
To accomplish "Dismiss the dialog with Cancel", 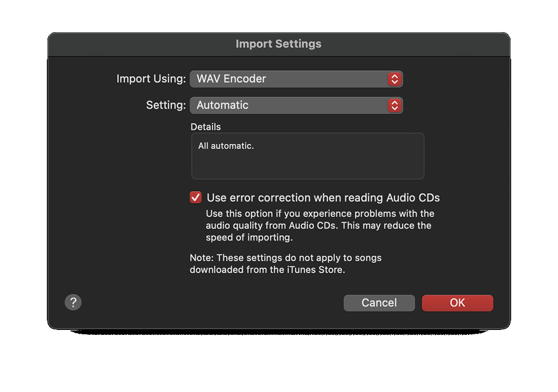I will [x=379, y=303].
